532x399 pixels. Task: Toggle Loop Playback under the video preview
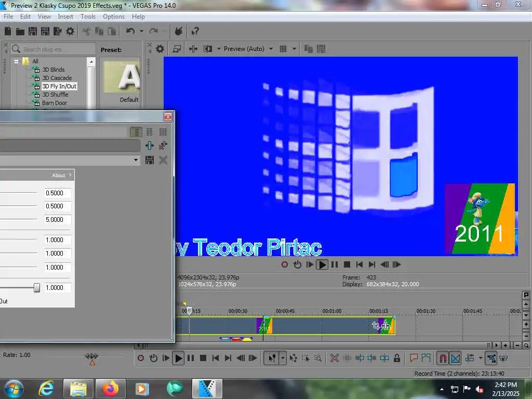[297, 264]
